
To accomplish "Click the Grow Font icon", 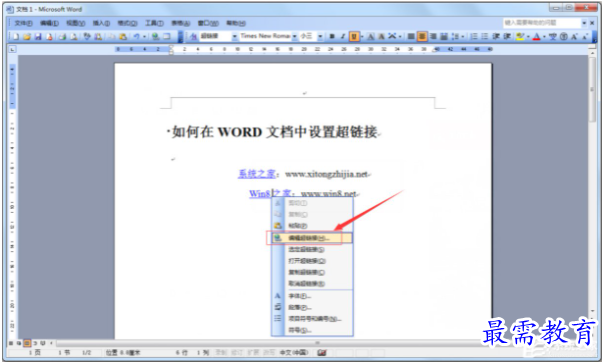I will [x=574, y=37].
